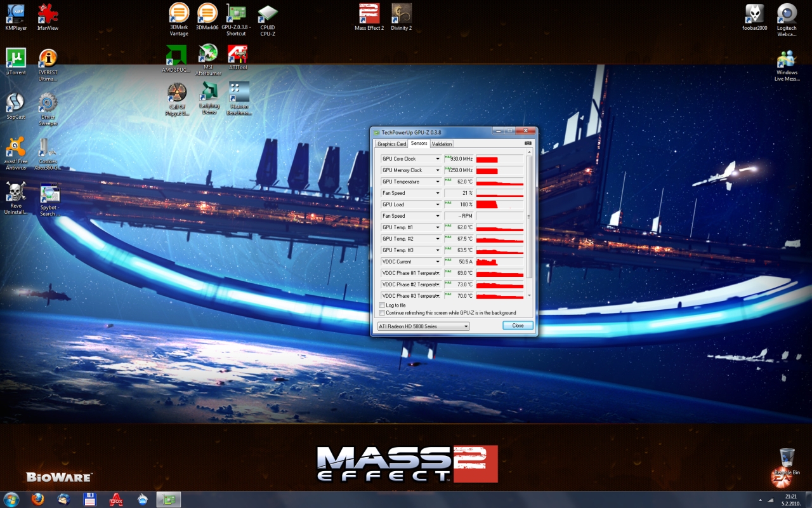Open Thunderbird from the taskbar

point(63,499)
